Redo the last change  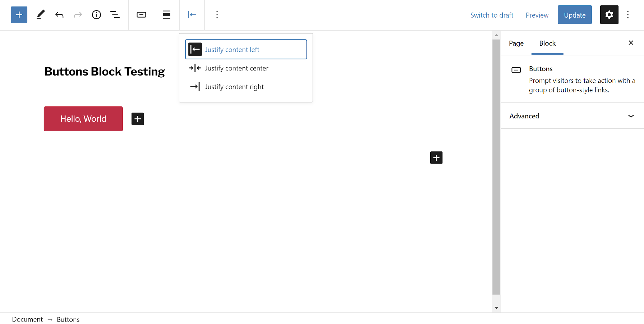click(78, 15)
